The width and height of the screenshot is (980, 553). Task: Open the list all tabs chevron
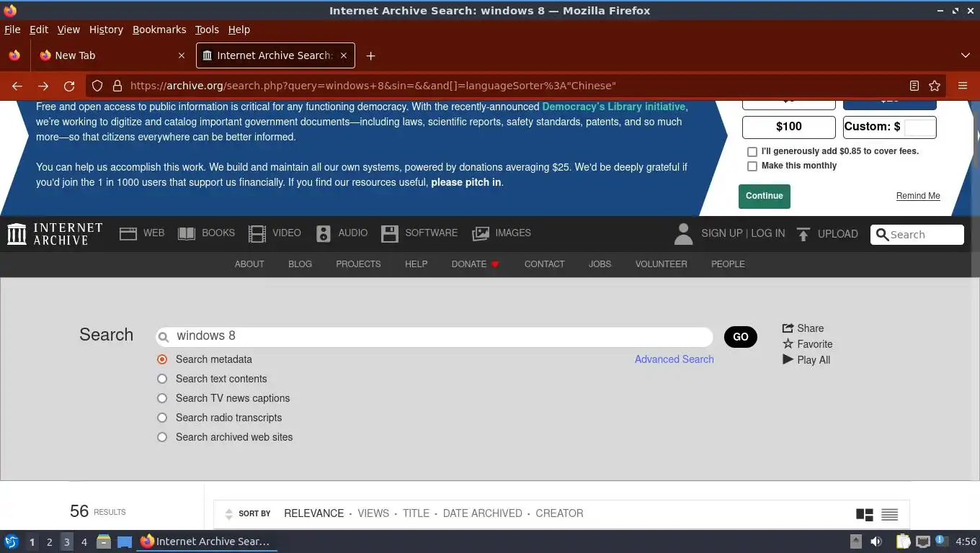pos(966,55)
